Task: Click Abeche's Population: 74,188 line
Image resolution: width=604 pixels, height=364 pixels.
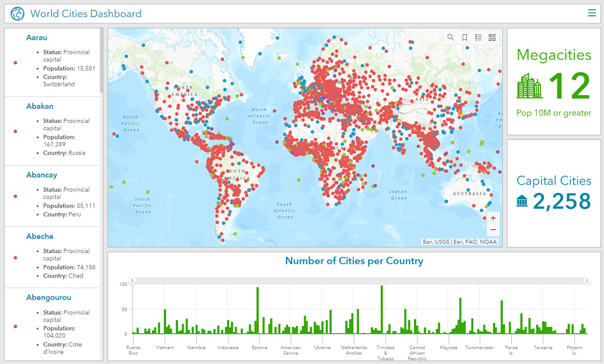Action: coord(69,267)
